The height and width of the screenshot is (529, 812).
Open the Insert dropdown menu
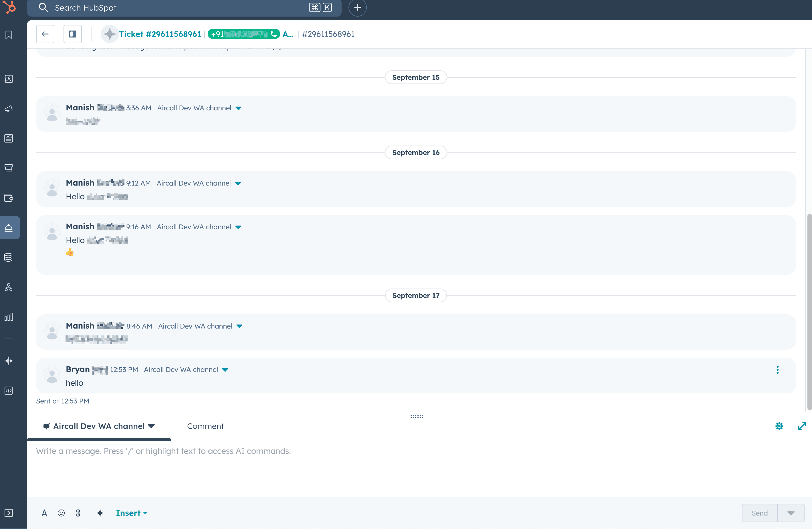(131, 513)
